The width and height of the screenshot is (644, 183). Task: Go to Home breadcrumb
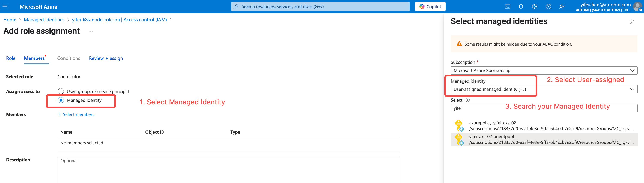pyautogui.click(x=10, y=20)
